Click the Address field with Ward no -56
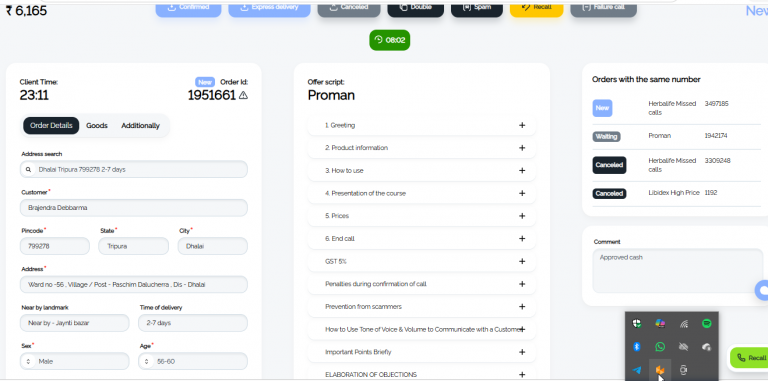The width and height of the screenshot is (768, 381). tap(134, 285)
